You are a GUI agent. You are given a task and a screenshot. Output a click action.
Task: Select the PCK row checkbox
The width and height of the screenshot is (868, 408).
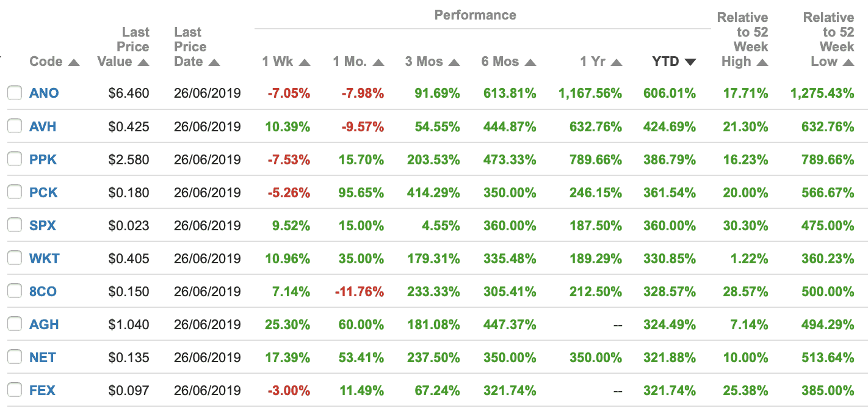[x=14, y=192]
